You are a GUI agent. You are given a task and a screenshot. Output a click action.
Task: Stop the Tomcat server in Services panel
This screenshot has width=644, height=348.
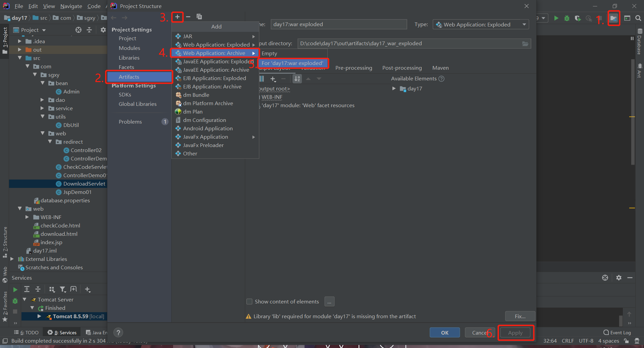click(x=15, y=311)
